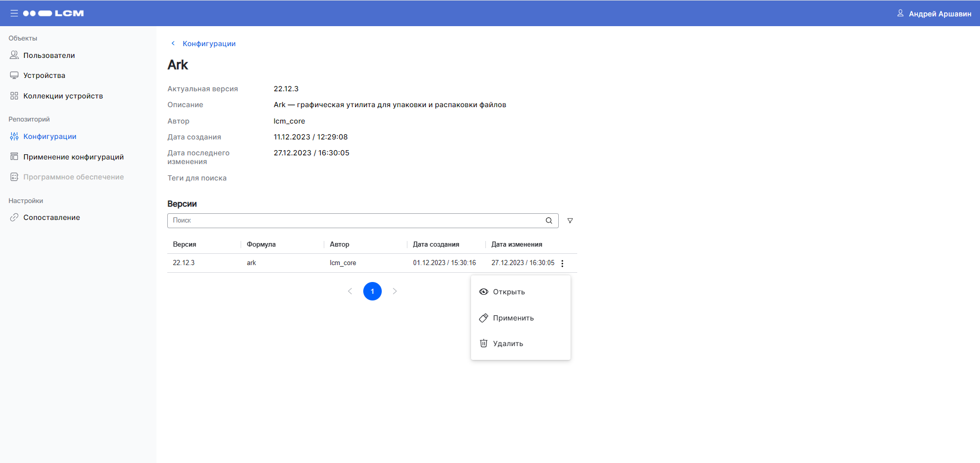
Task: Go to Пользователи section
Action: pyautogui.click(x=49, y=55)
